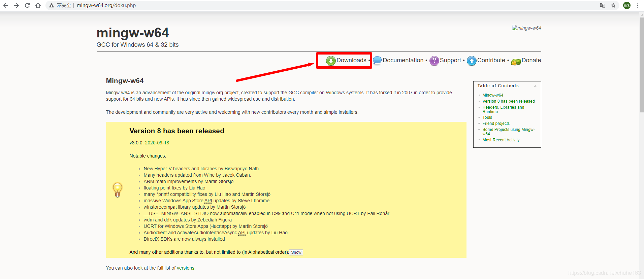The image size is (644, 279).
Task: Jump to Mingw-w64 in table of contents
Action: pyautogui.click(x=493, y=95)
